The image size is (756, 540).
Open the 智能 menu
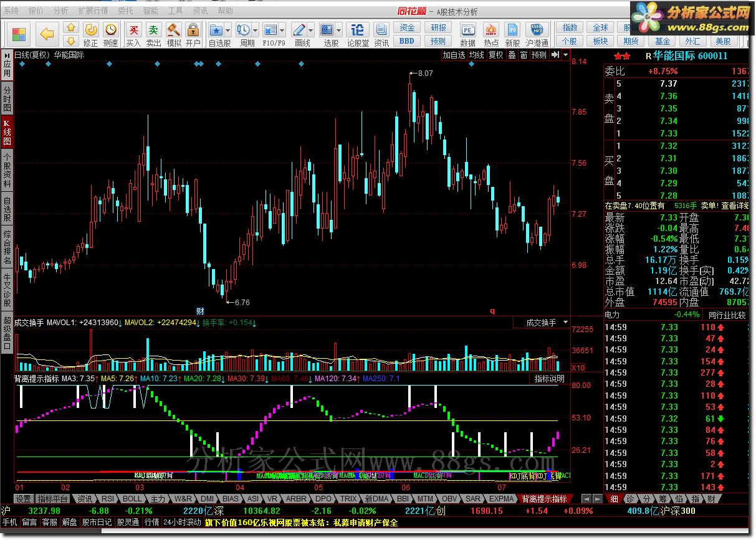[150, 11]
